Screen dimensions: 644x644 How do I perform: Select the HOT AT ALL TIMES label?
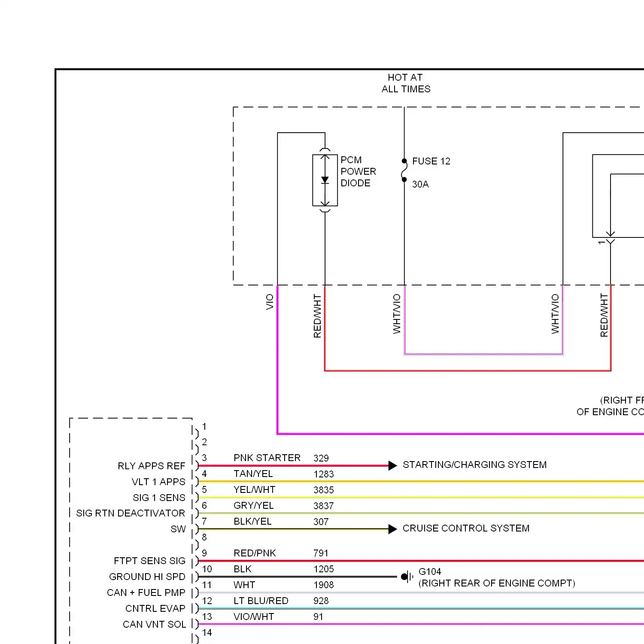click(x=406, y=83)
